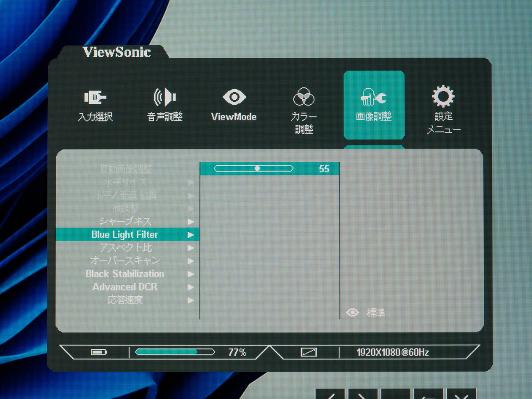
Task: Select the 応答速度 response time item
Action: point(125,300)
